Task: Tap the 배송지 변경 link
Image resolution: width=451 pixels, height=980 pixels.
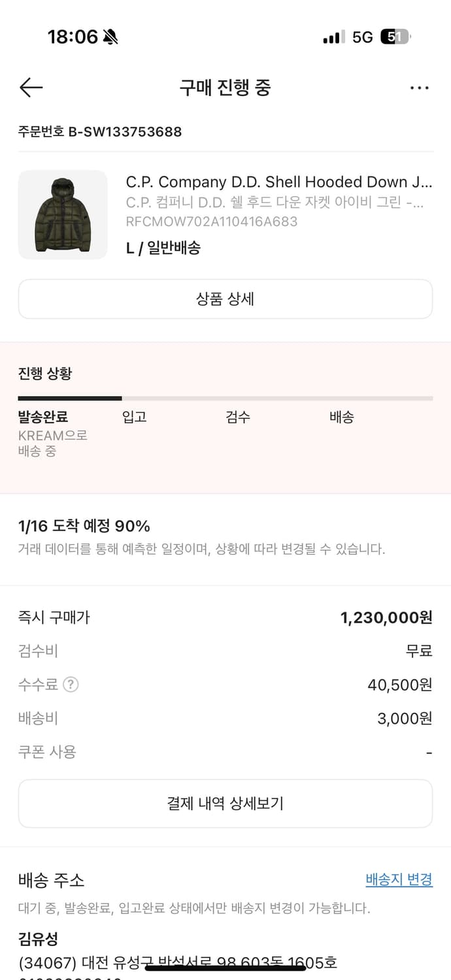Action: click(399, 881)
